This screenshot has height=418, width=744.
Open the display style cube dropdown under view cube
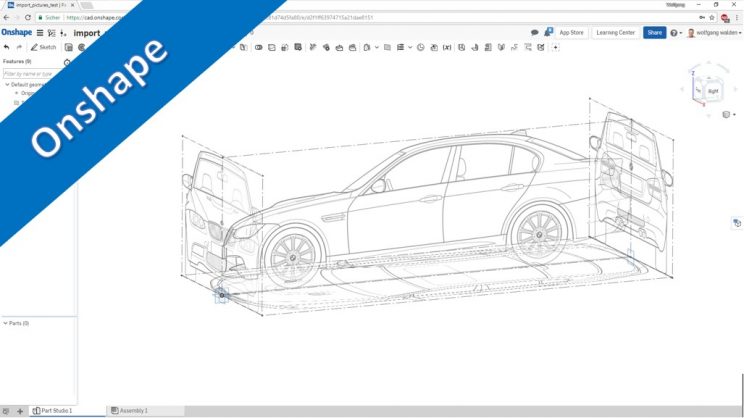point(728,114)
